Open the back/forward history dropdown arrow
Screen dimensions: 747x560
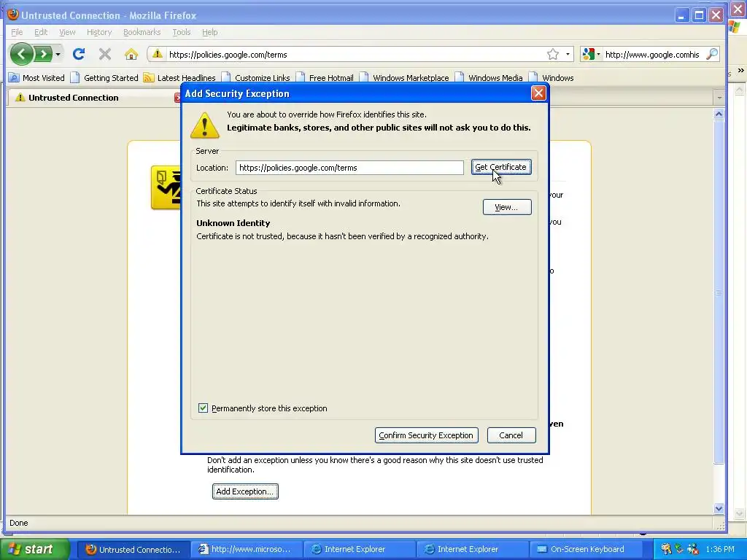[x=58, y=54]
